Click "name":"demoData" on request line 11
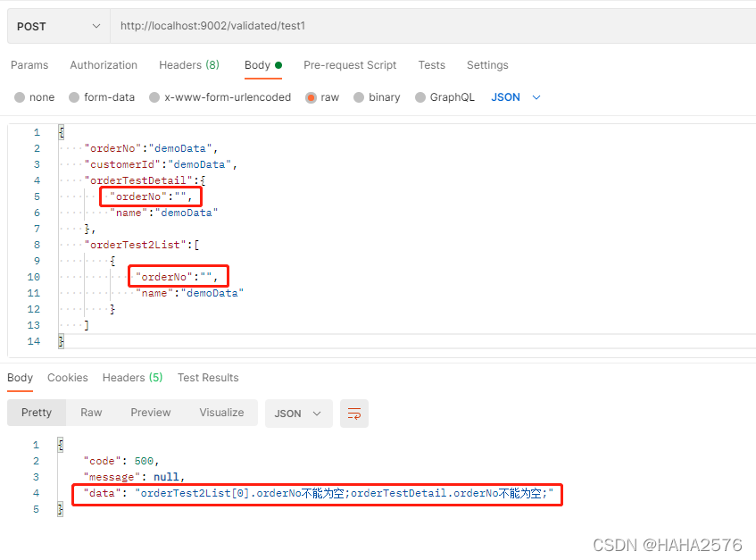This screenshot has height=560, width=756. click(190, 293)
